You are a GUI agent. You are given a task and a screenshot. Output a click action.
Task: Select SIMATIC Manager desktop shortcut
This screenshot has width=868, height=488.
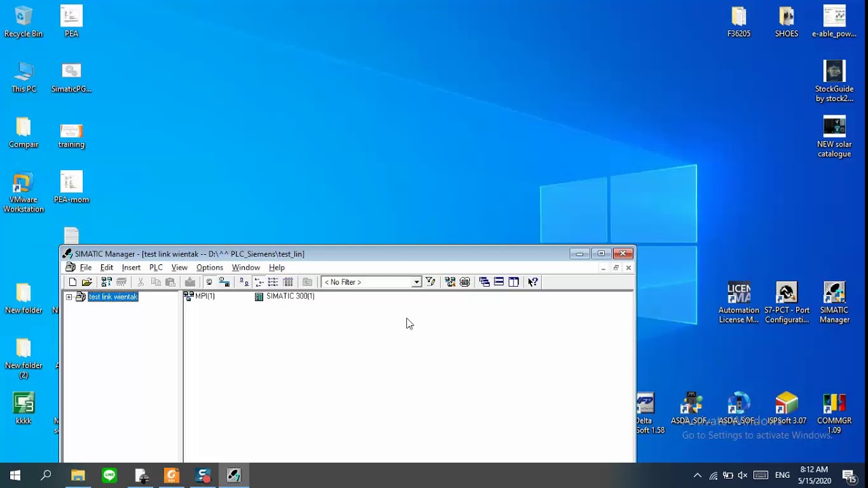pyautogui.click(x=834, y=303)
